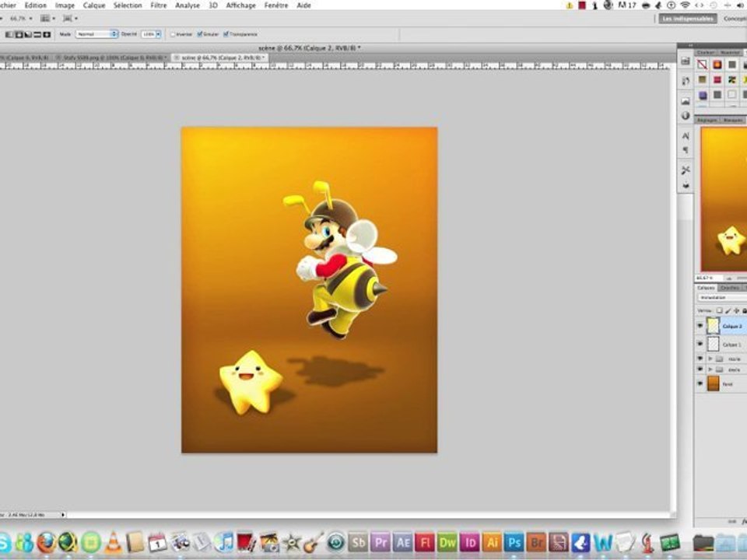Launch Dreamweaver from the Dock

tap(447, 542)
